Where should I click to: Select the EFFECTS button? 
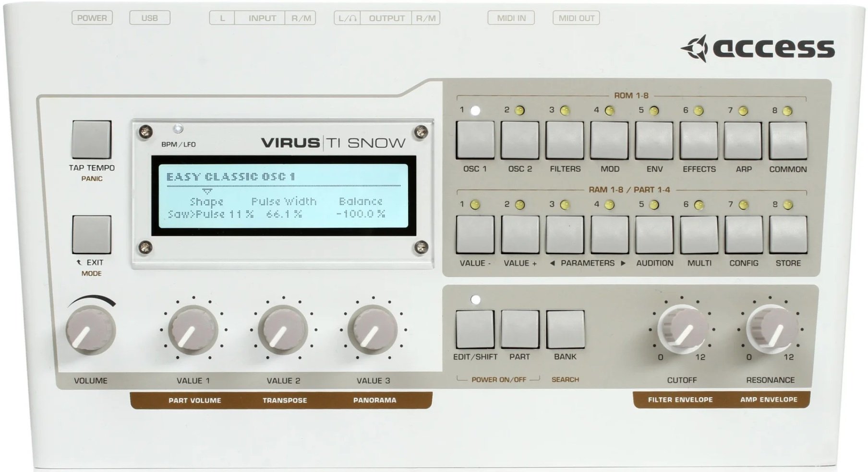point(699,140)
